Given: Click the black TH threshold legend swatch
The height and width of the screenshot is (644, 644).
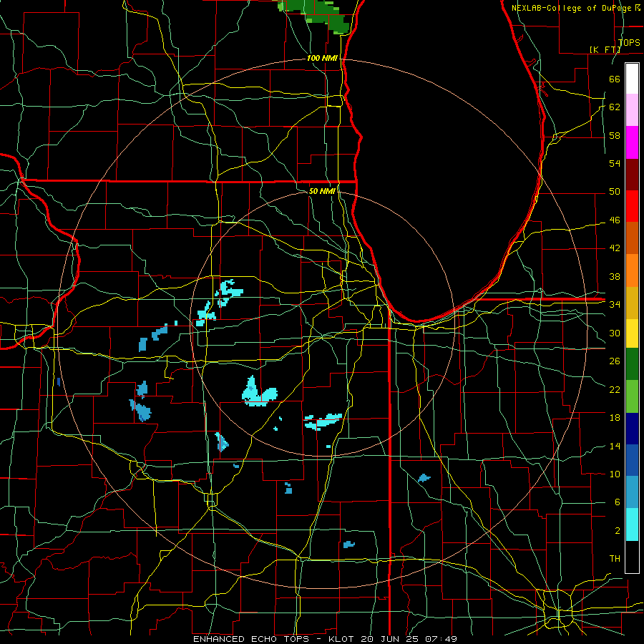Looking at the screenshot, I should coord(632,557).
